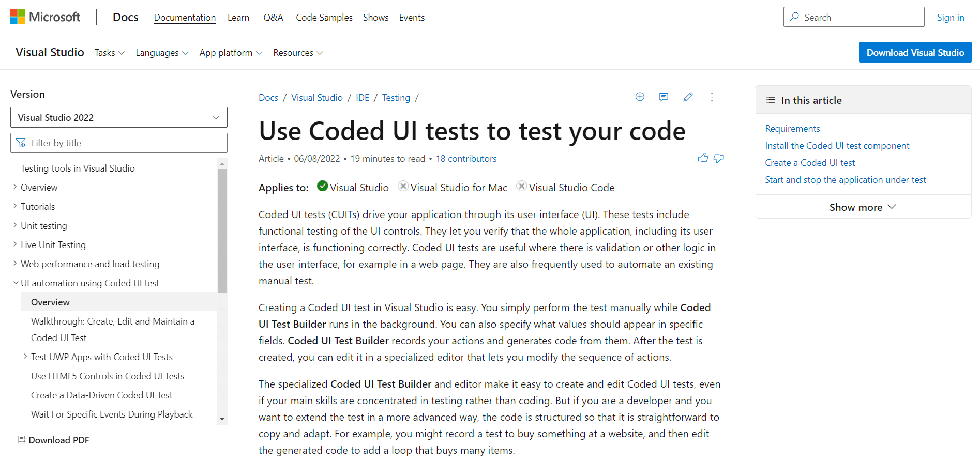Image resolution: width=980 pixels, height=462 pixels.
Task: Open the Version dropdown showing Visual Studio 2022
Action: (118, 117)
